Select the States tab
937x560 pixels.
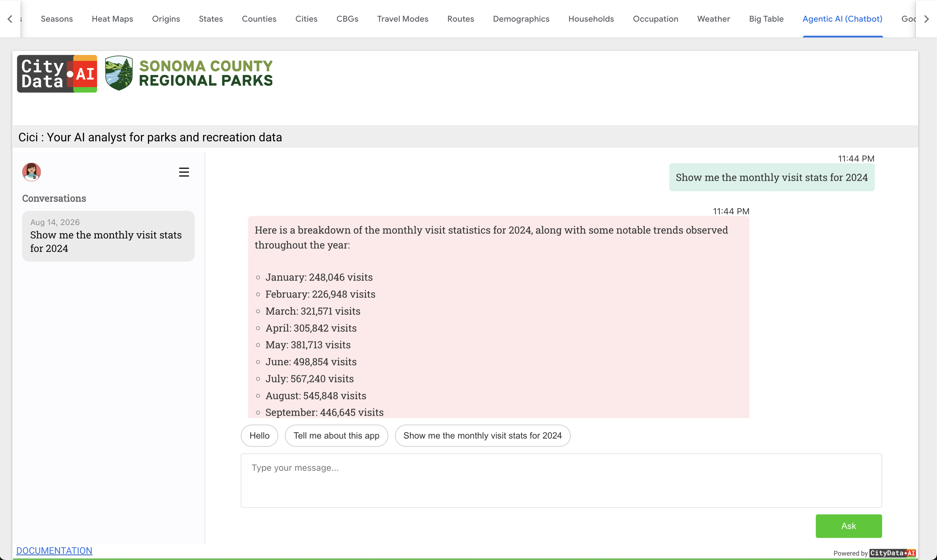[x=211, y=19]
